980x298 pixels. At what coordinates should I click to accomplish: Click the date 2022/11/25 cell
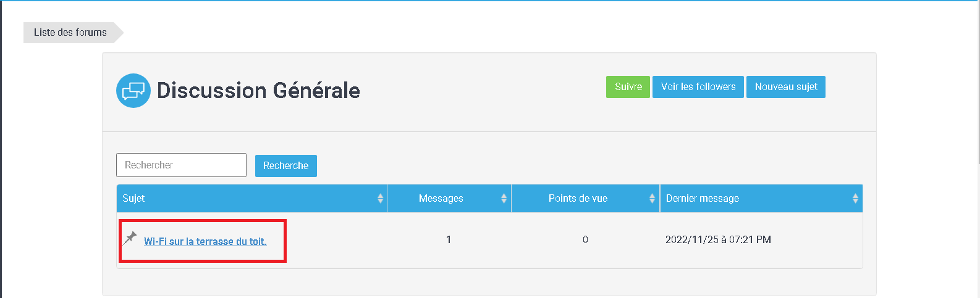pyautogui.click(x=718, y=239)
